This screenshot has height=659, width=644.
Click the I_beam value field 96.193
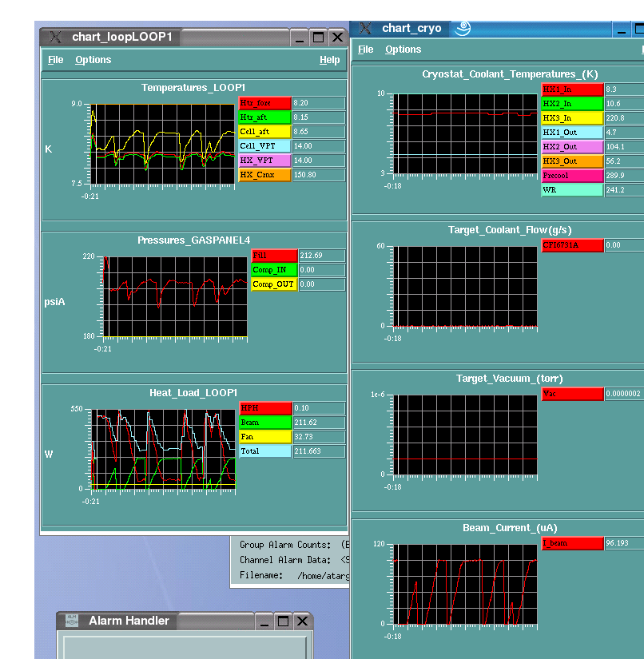click(x=624, y=543)
